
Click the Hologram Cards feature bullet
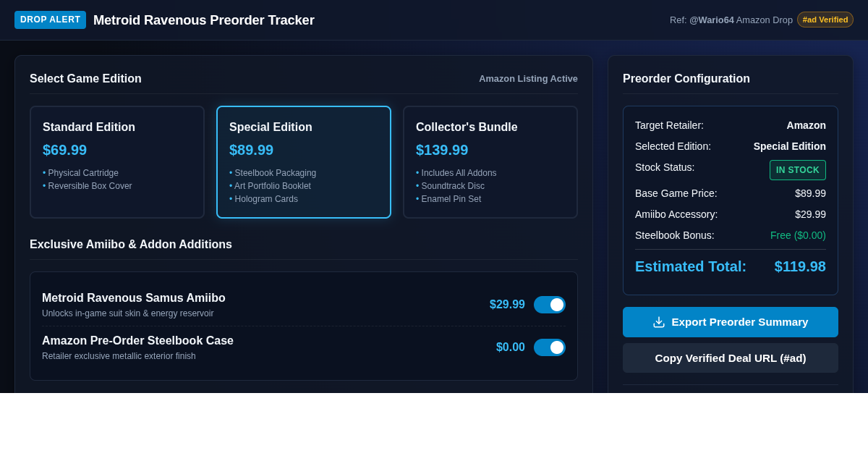pos(263,199)
